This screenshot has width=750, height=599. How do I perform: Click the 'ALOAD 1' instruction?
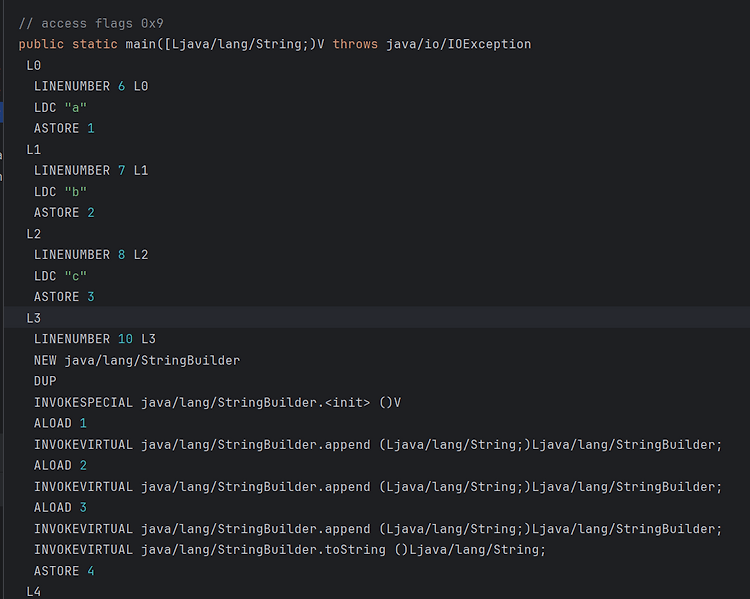60,423
